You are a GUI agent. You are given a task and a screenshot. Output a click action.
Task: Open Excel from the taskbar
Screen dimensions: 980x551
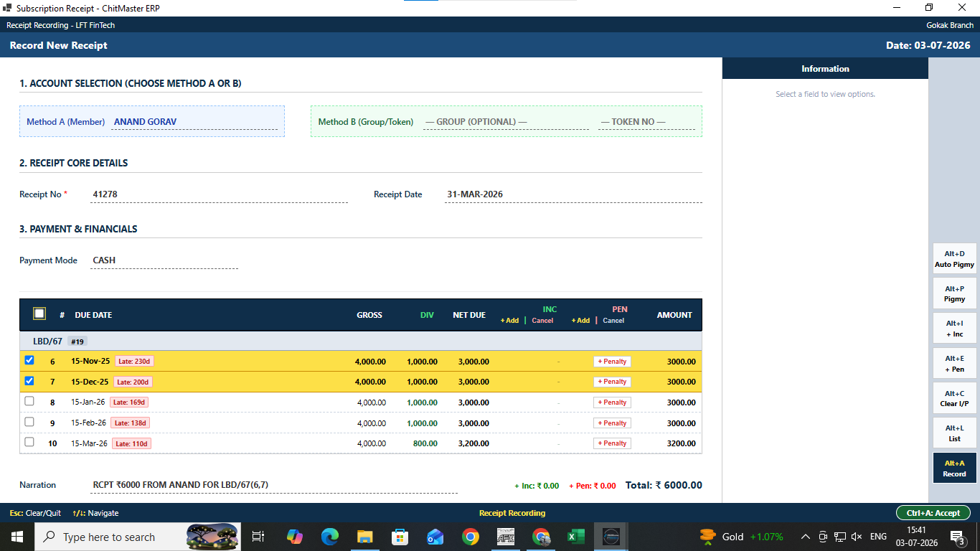576,537
